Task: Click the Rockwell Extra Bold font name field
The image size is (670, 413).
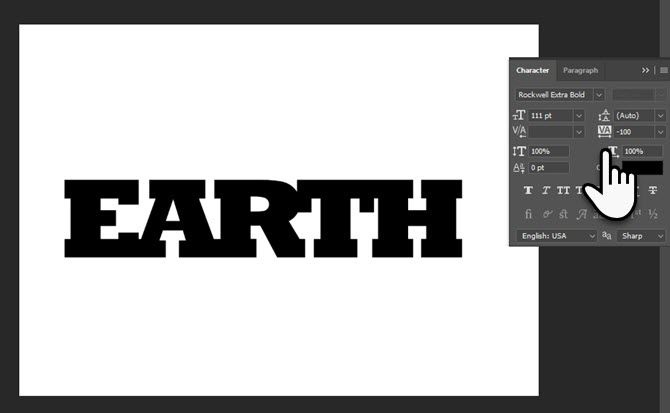Action: point(554,95)
